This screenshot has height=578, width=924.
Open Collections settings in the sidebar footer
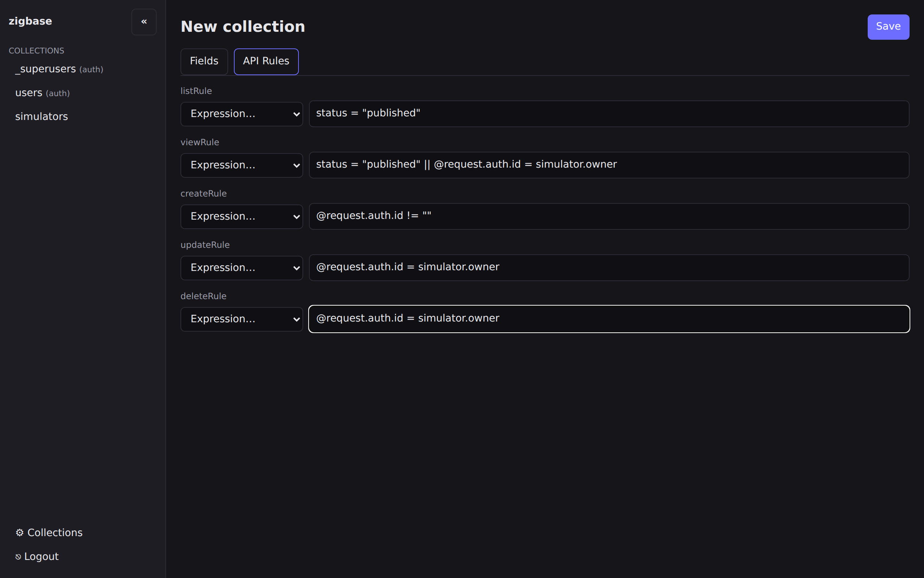pos(49,532)
